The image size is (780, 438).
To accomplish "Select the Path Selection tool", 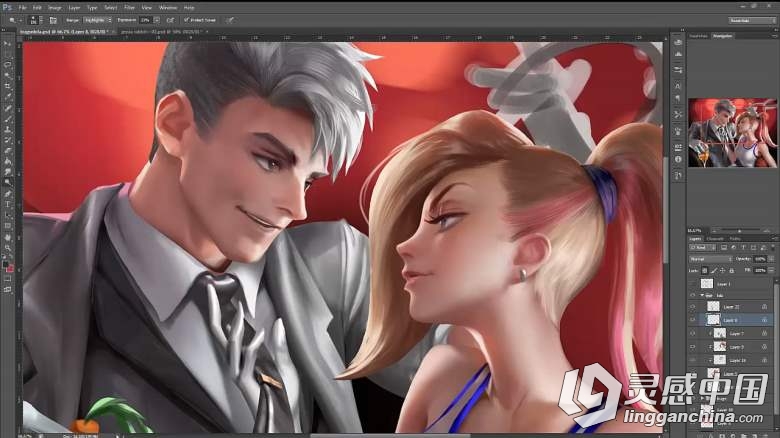I will click(x=8, y=215).
